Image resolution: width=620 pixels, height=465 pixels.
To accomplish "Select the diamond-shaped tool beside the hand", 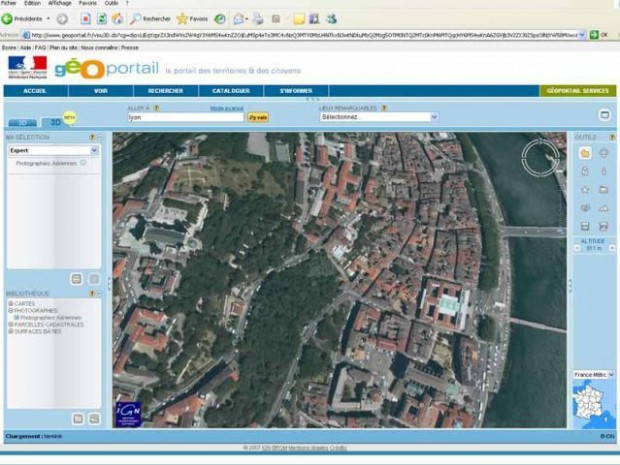I will [603, 153].
